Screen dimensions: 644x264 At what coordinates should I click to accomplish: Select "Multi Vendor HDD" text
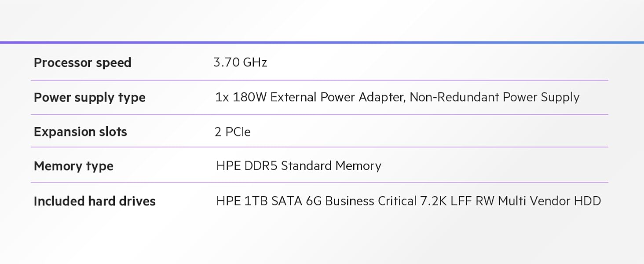[549, 201]
